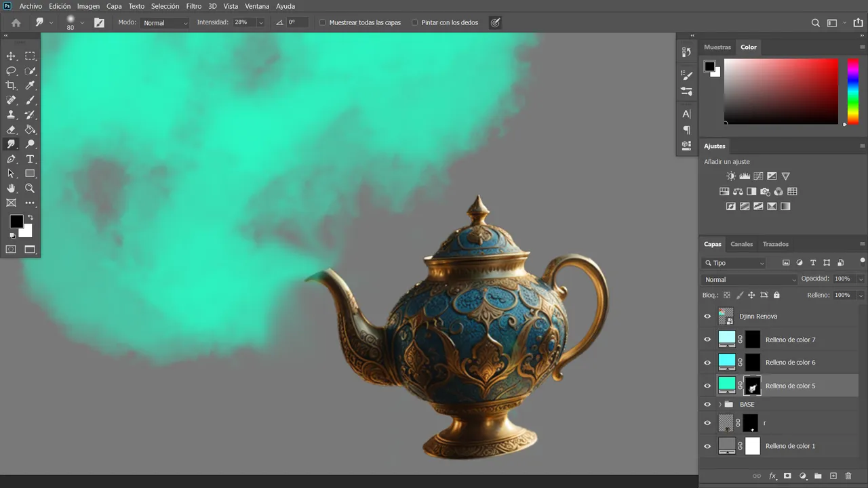Image resolution: width=868 pixels, height=488 pixels.
Task: Click the delete layer trash icon
Action: click(848, 476)
